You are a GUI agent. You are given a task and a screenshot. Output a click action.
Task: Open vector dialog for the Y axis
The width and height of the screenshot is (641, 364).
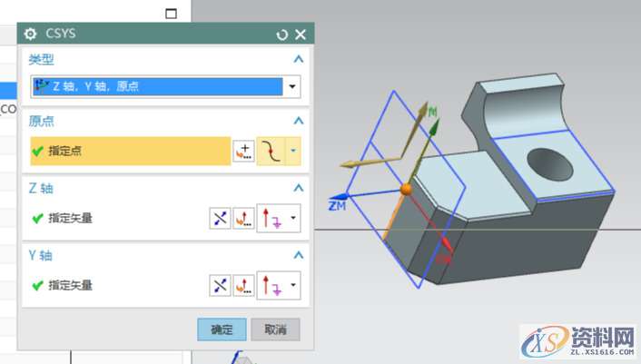tap(243, 286)
